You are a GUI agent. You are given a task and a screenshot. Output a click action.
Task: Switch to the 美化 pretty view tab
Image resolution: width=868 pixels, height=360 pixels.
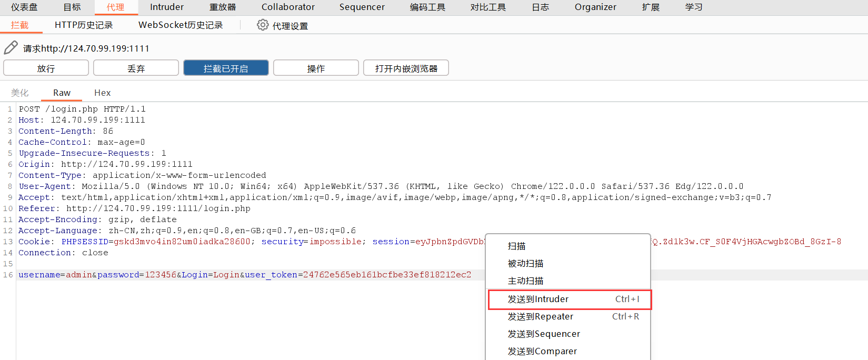pos(20,93)
